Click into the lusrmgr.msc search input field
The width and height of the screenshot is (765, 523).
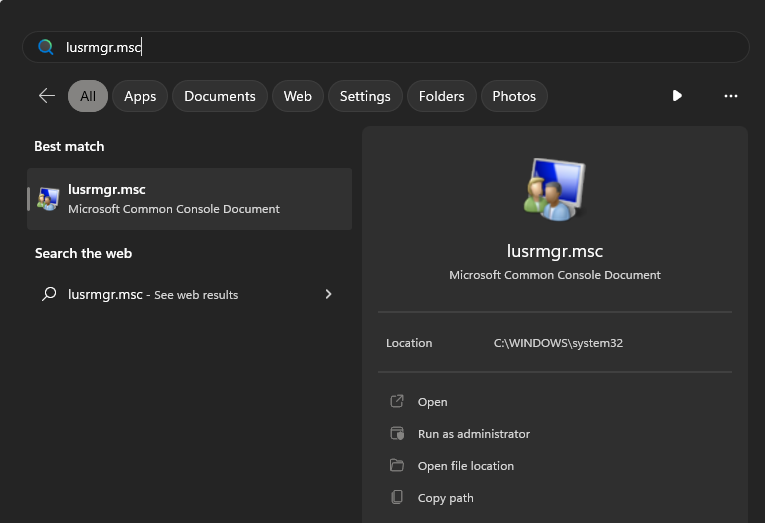pos(385,47)
